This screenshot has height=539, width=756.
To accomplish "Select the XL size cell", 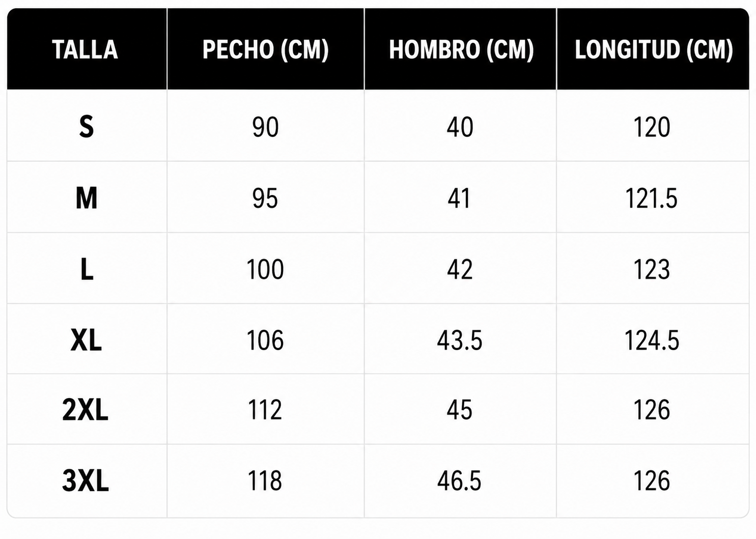I will click(86, 340).
